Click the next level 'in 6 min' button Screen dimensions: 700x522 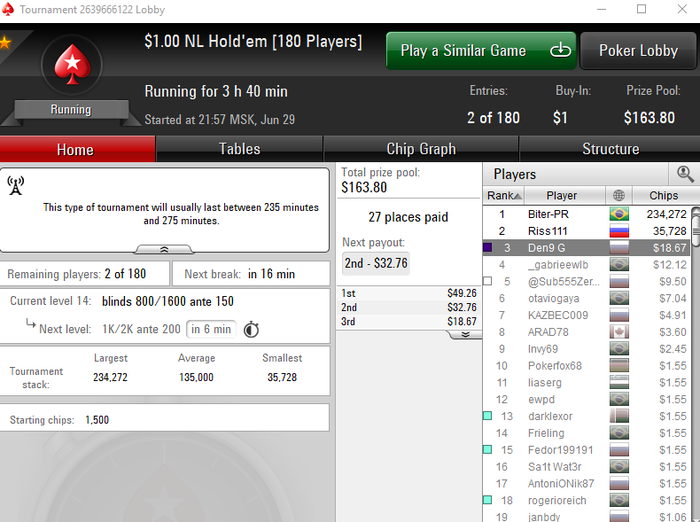coord(211,329)
